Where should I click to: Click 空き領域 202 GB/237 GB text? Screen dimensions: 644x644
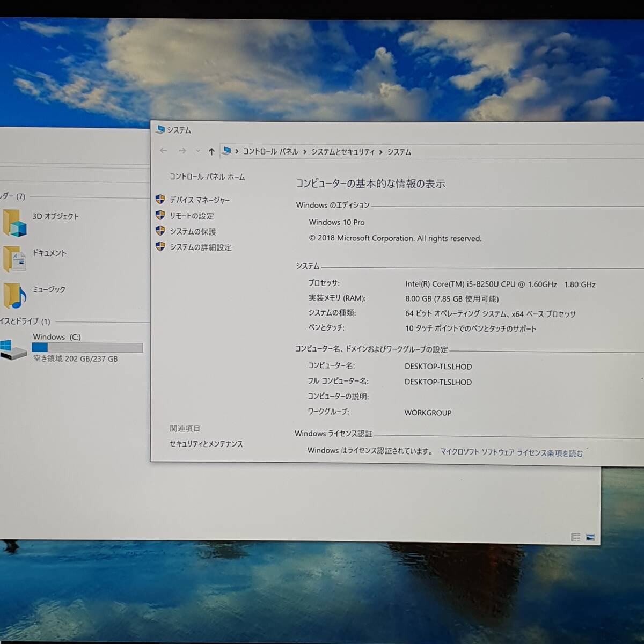pyautogui.click(x=76, y=358)
